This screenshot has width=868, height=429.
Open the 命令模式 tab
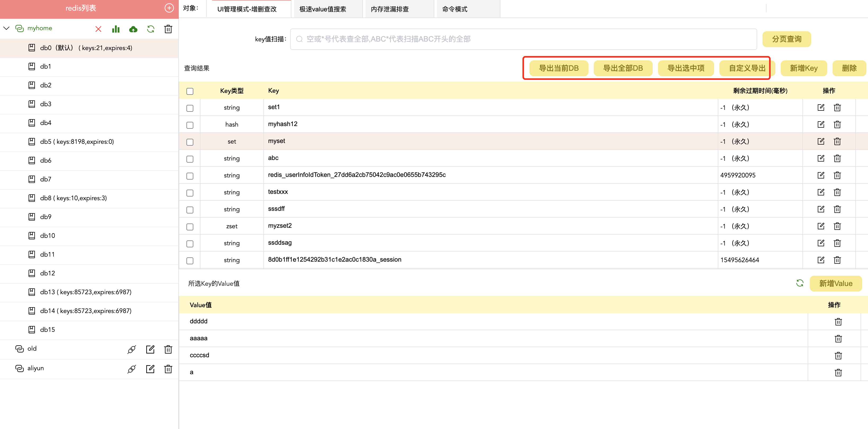(455, 9)
